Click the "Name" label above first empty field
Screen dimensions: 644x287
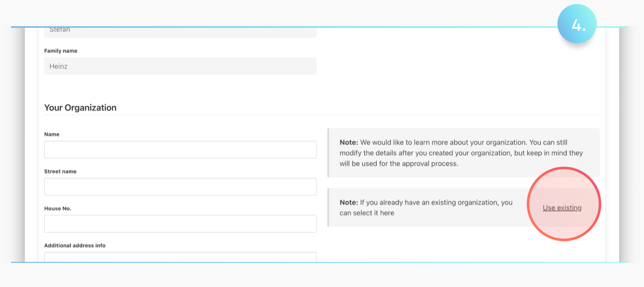52,134
